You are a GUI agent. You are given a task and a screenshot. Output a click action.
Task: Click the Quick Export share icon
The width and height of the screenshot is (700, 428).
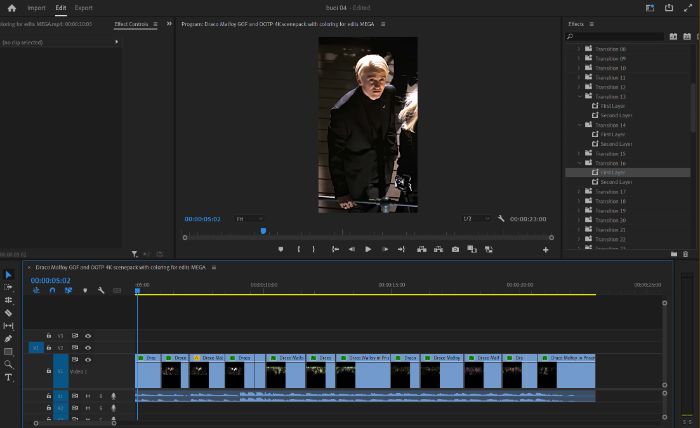click(x=669, y=8)
